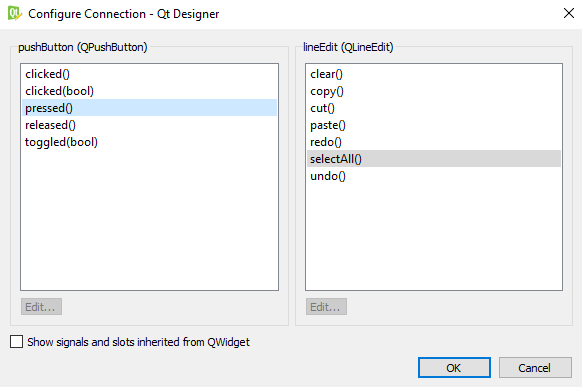
Task: Choose the redo() slot
Action: tap(434, 142)
